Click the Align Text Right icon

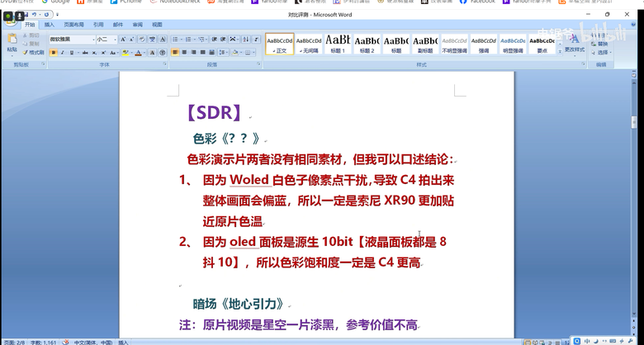193,53
